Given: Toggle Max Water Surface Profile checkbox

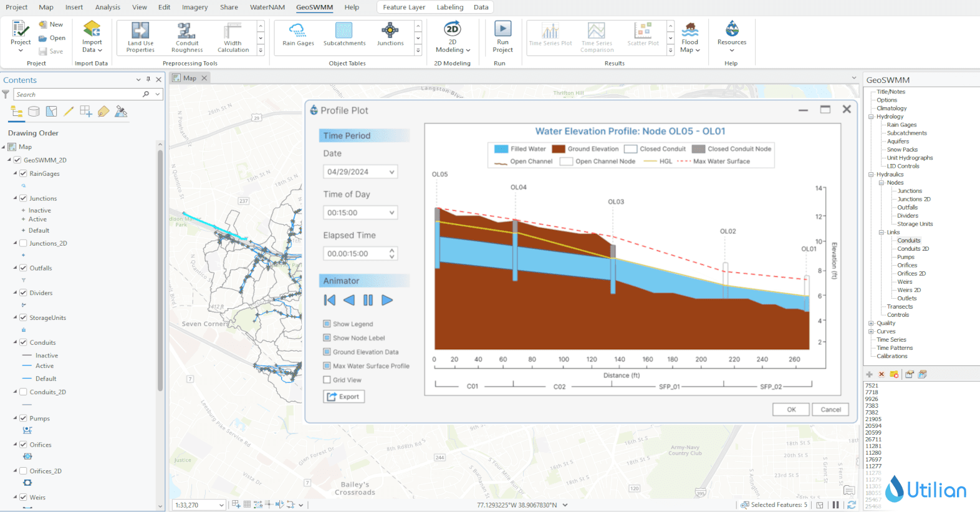Looking at the screenshot, I should coord(327,366).
